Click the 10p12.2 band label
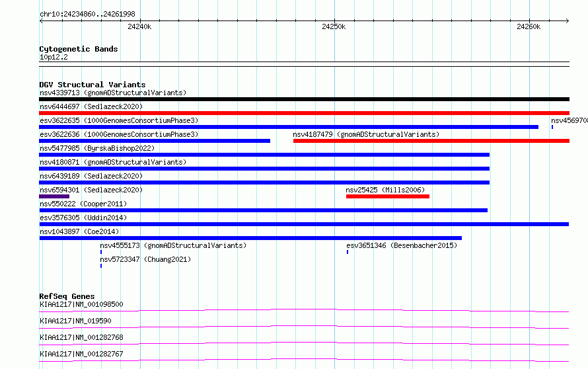This screenshot has height=369, width=588. click(x=54, y=57)
